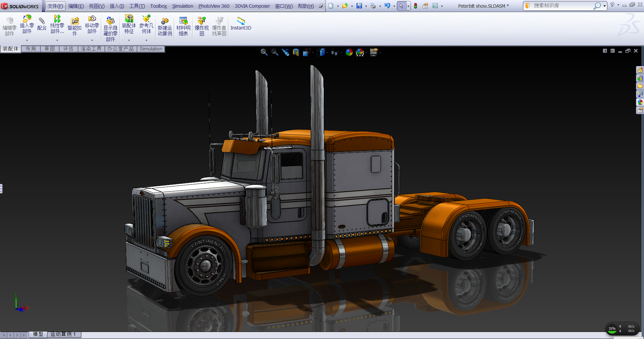Open the View Orientation dropdown arrow

pyautogui.click(x=313, y=53)
